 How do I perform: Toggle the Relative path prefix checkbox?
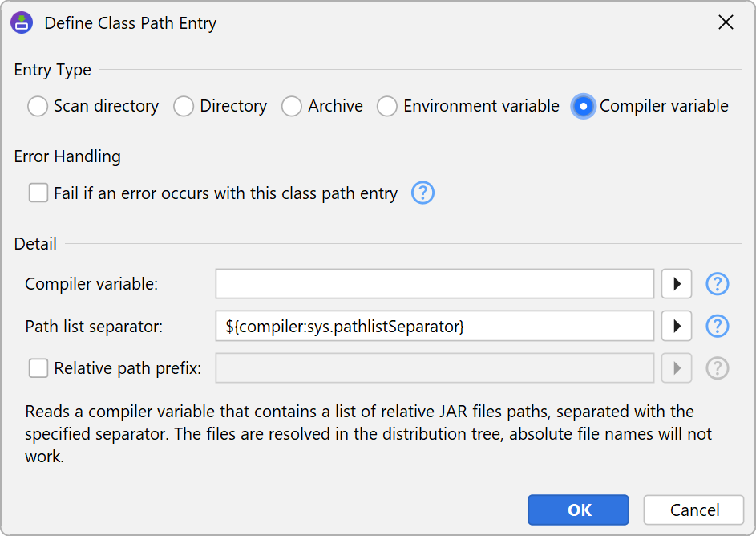point(38,368)
